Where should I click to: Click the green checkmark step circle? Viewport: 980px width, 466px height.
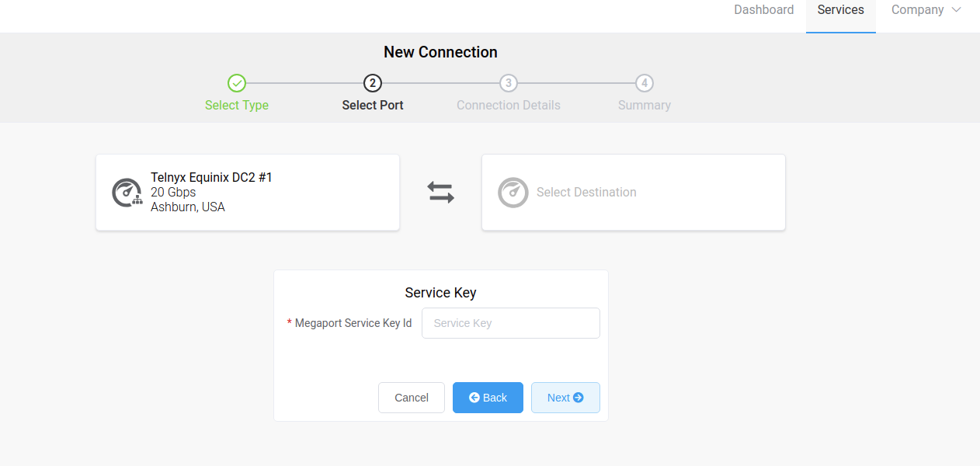point(237,83)
